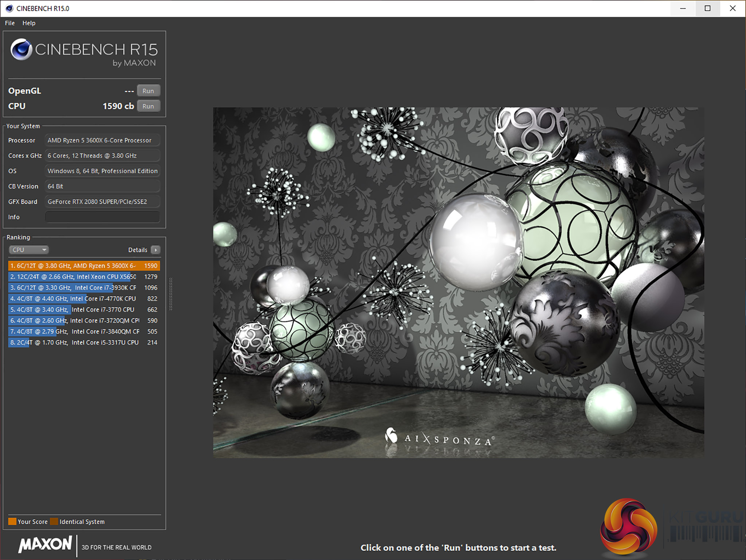Run the OpenGL benchmark test
This screenshot has height=560, width=746.
(x=148, y=91)
